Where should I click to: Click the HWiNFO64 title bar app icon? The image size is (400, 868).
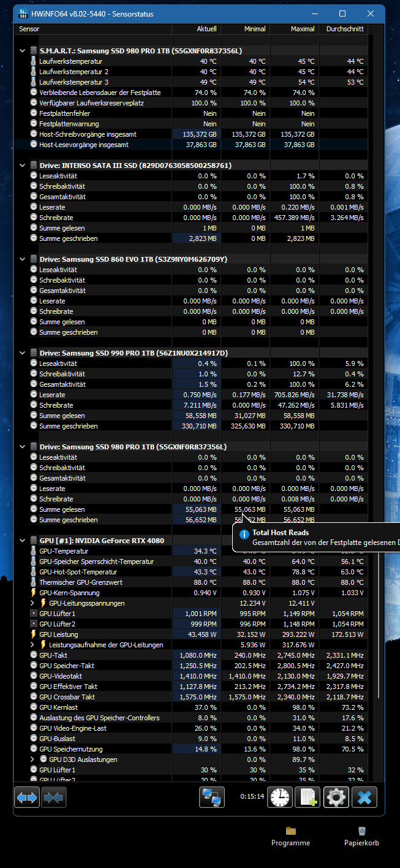[23, 13]
